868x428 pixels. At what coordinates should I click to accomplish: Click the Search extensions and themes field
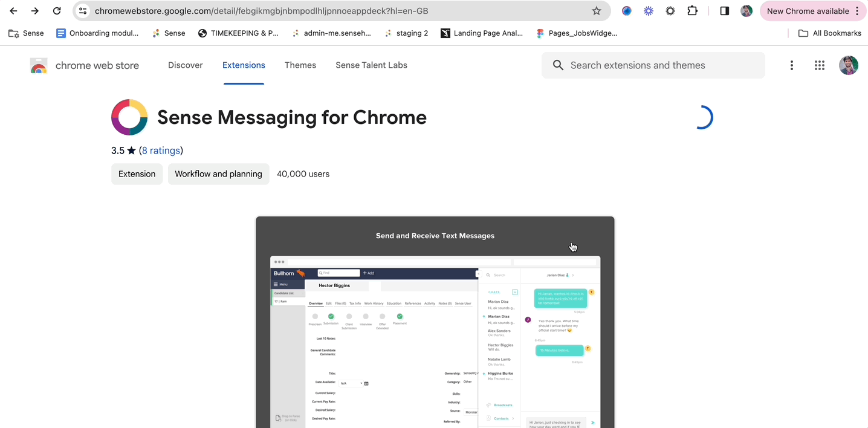[x=653, y=65]
